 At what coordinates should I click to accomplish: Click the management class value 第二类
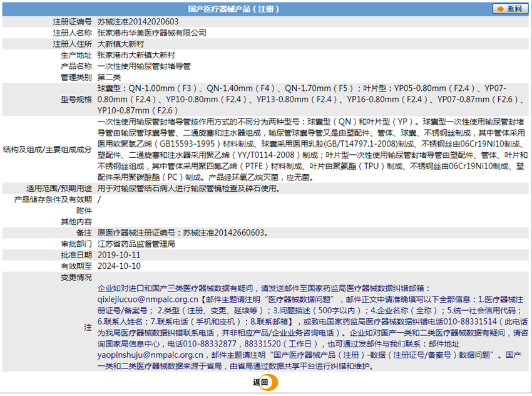click(x=109, y=78)
